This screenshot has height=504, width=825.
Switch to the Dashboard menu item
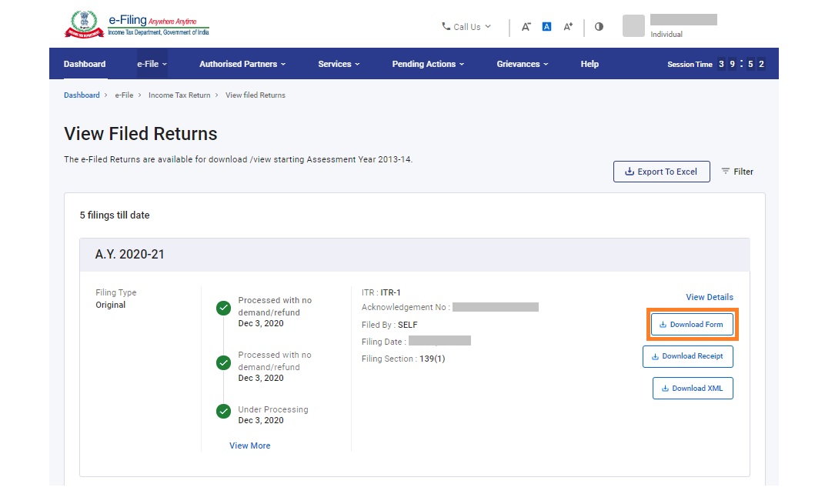[x=84, y=64]
